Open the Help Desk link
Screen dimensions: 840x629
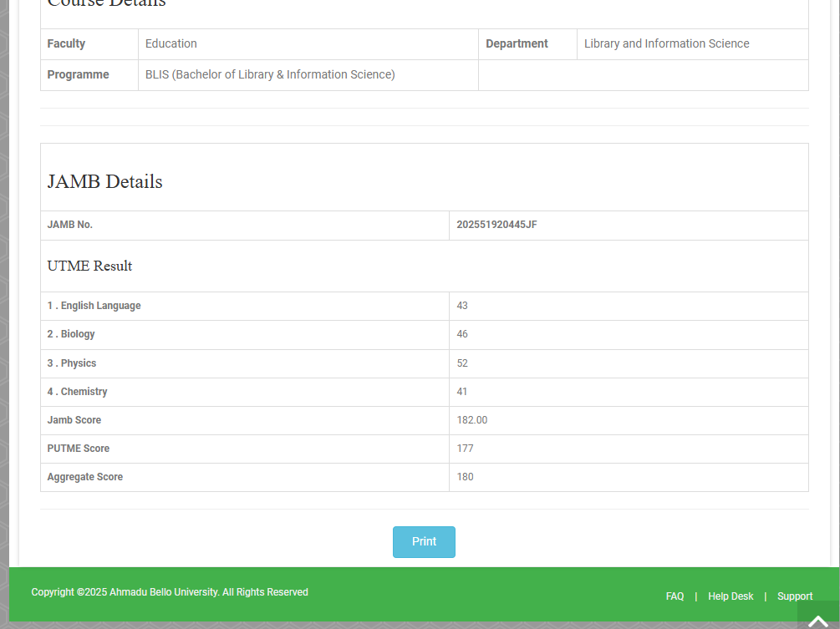(x=731, y=596)
